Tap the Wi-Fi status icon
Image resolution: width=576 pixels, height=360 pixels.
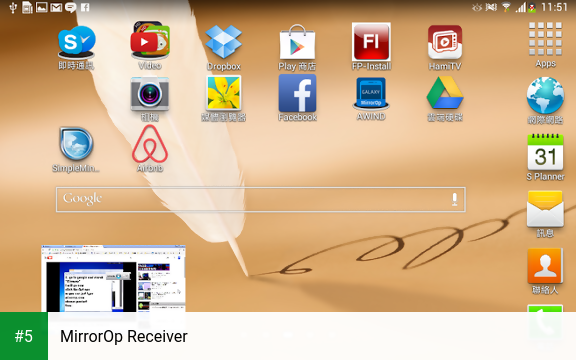[x=506, y=7]
